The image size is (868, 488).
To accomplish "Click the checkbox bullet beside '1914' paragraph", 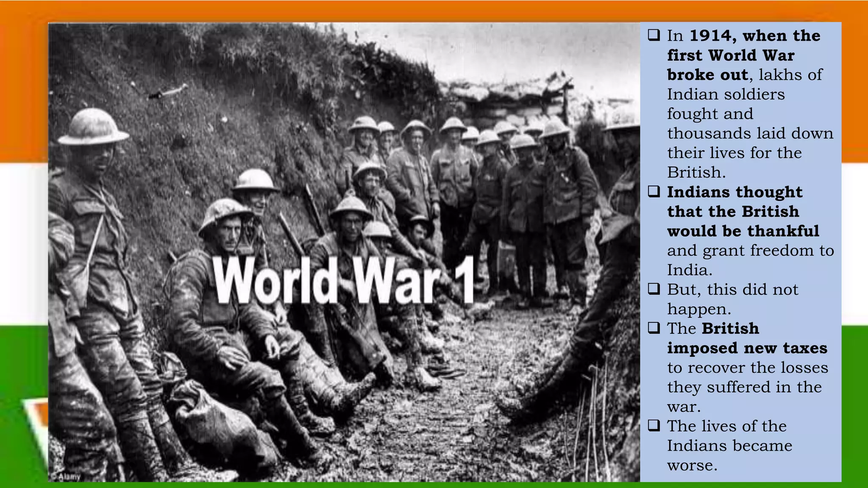I will point(654,35).
